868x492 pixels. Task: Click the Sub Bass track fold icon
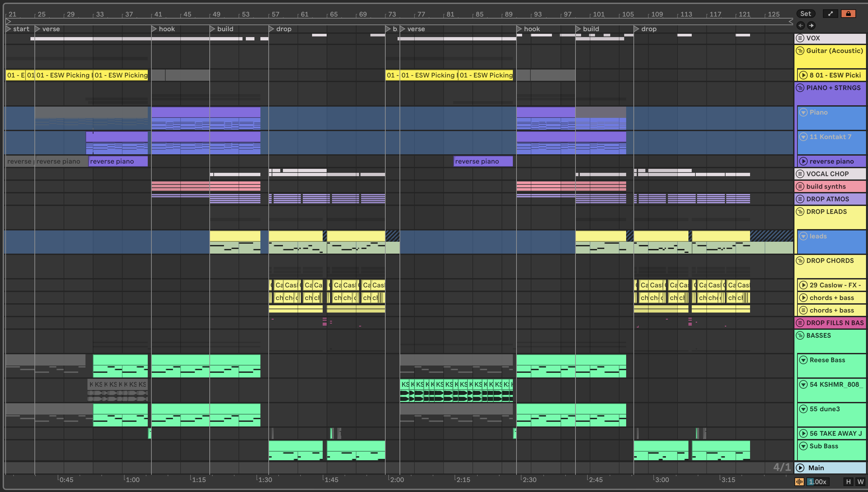coord(803,446)
